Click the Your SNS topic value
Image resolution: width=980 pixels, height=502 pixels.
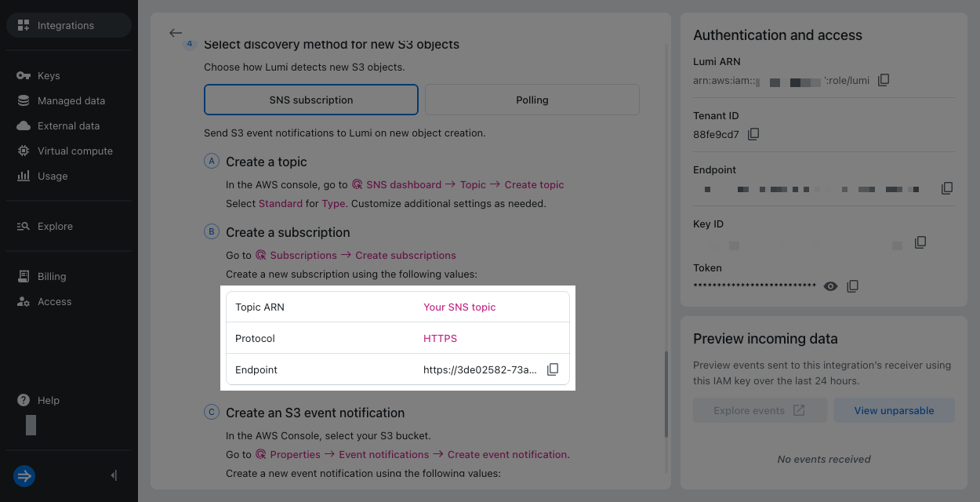coord(459,307)
